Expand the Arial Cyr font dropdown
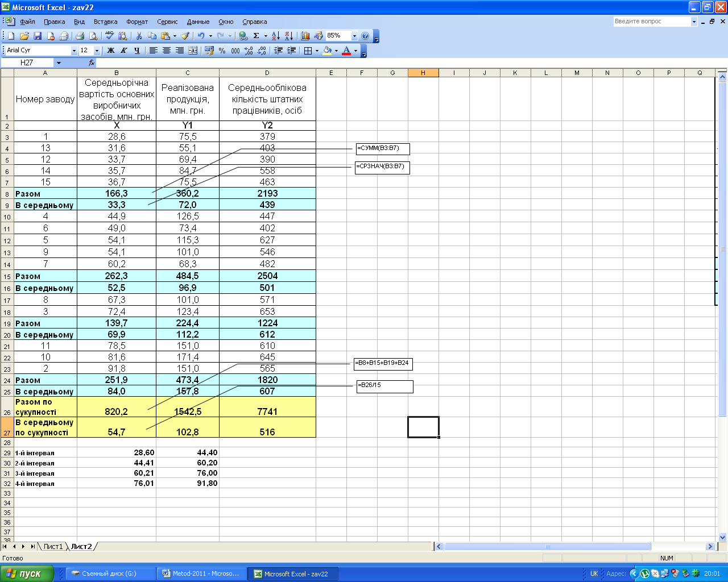Screen dimensions: 728x582 [74, 51]
